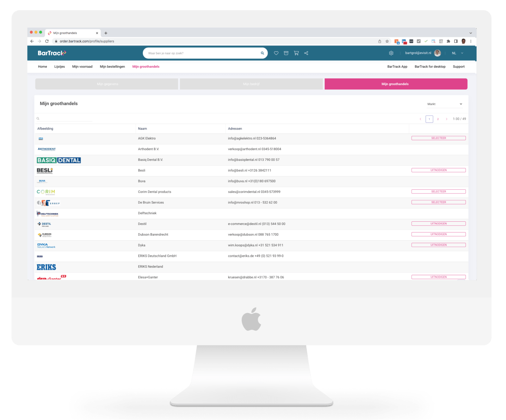Viewport: 506px width, 420px height.
Task: Open Home menu item
Action: pyautogui.click(x=42, y=67)
